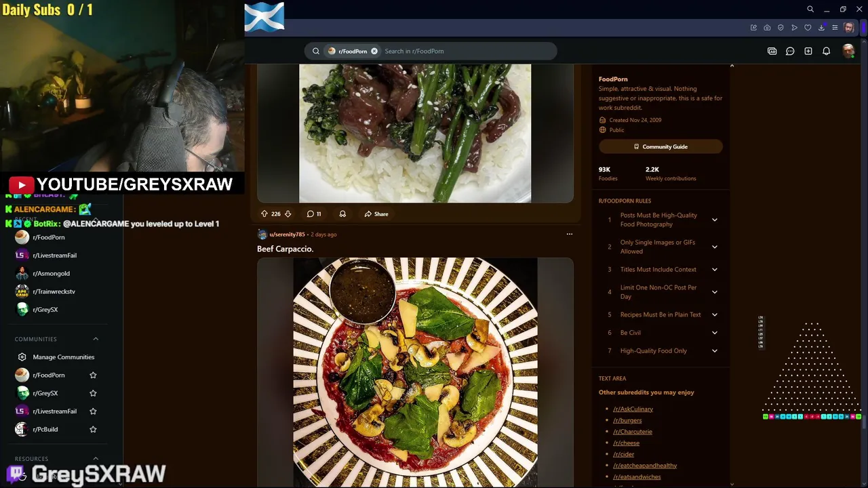Image resolution: width=868 pixels, height=488 pixels.
Task: Expand rule Posts Must Be High-Quality Food Photography
Action: pos(714,220)
